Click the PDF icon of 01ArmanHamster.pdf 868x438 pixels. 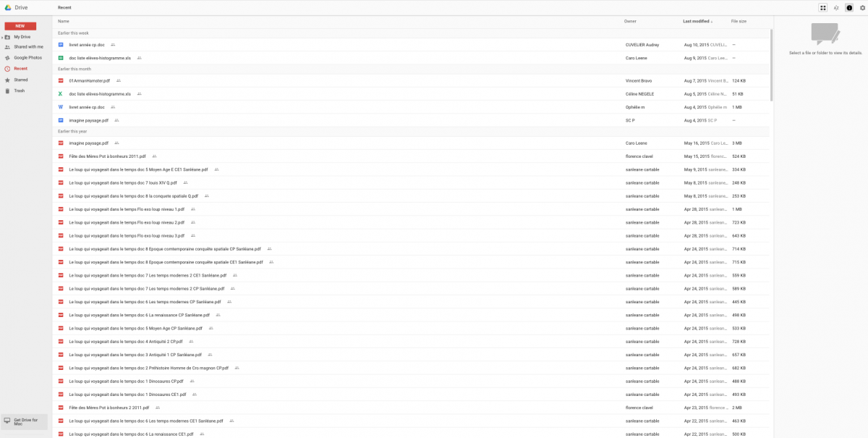pyautogui.click(x=61, y=80)
